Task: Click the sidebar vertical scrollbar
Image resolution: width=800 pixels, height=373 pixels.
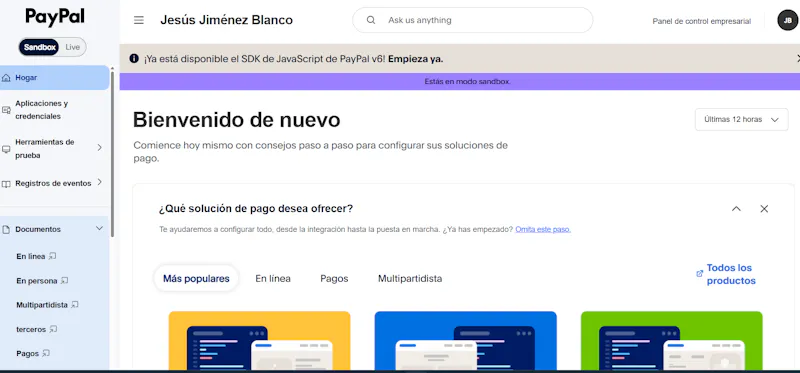Action: coord(112,153)
